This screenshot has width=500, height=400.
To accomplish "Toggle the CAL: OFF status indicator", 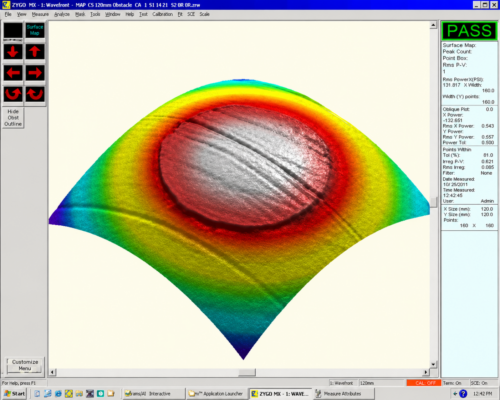I will tap(424, 383).
